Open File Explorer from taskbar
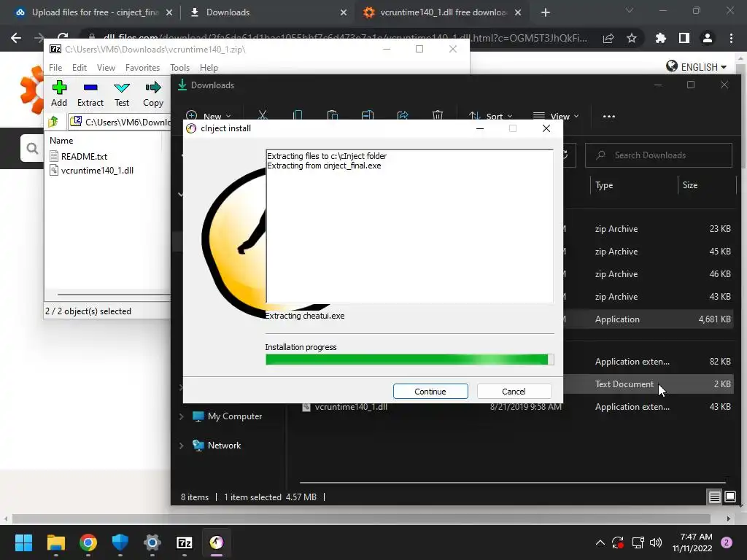 pos(55,542)
